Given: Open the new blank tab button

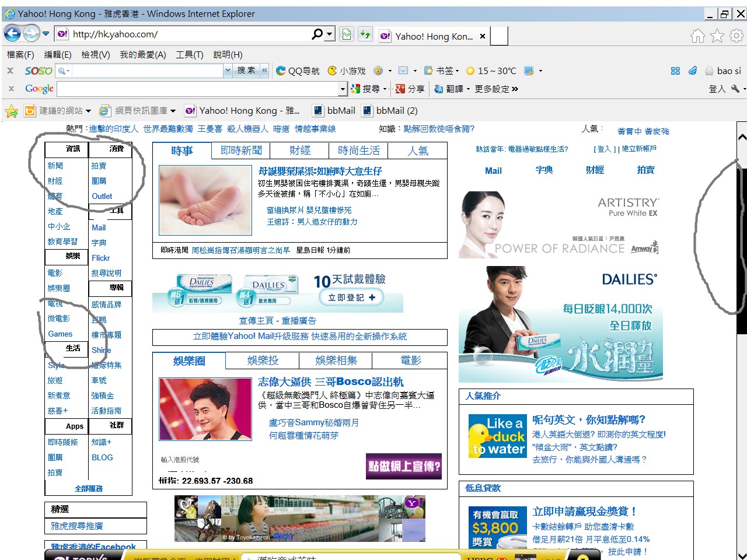Looking at the screenshot, I should (x=499, y=36).
